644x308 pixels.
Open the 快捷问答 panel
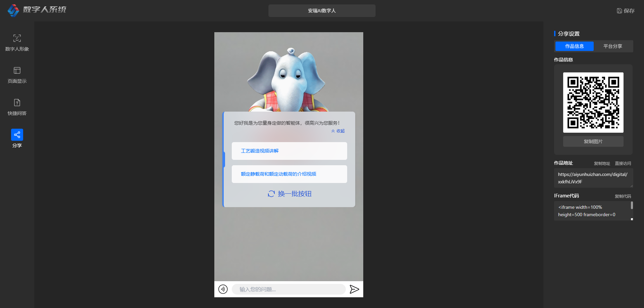(x=17, y=107)
